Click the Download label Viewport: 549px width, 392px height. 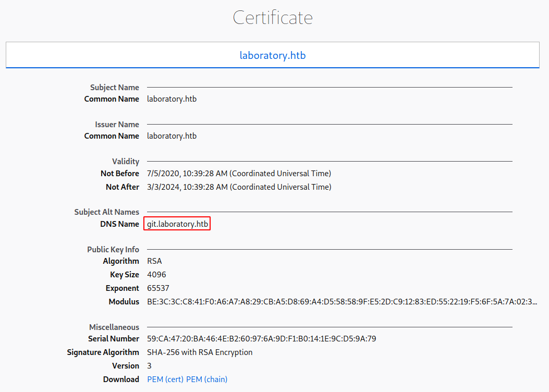pyautogui.click(x=121, y=379)
